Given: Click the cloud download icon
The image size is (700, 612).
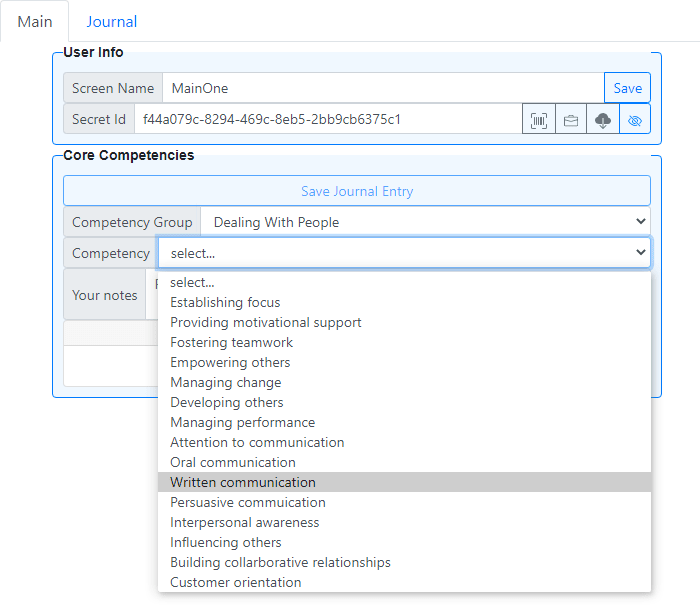Looking at the screenshot, I should click(603, 119).
